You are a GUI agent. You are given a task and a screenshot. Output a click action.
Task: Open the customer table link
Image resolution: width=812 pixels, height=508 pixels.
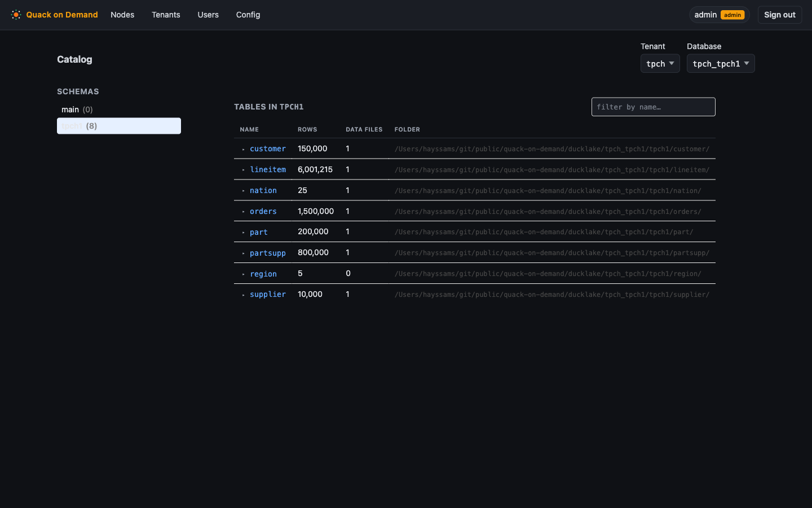point(268,149)
